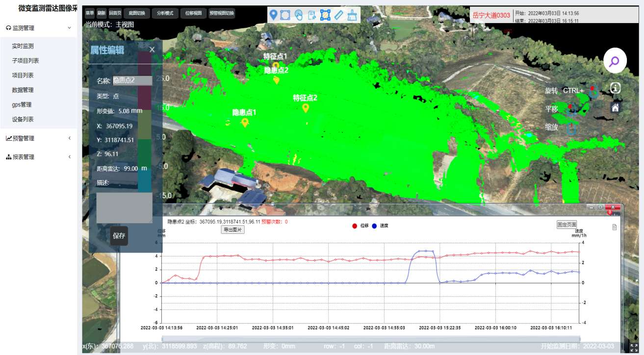Click 开始 time 2022年03月03日 14:13:56
Image resolution: width=644 pixels, height=355 pixels.
(x=547, y=13)
